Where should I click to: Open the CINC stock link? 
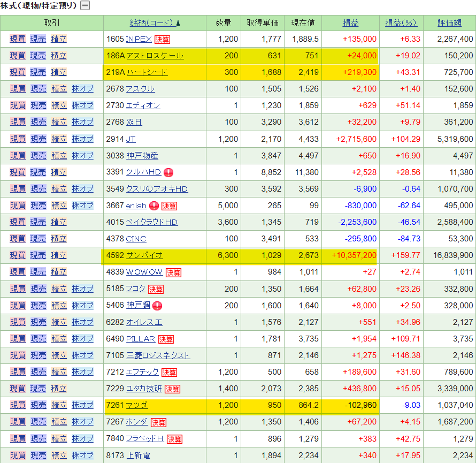coord(136,239)
